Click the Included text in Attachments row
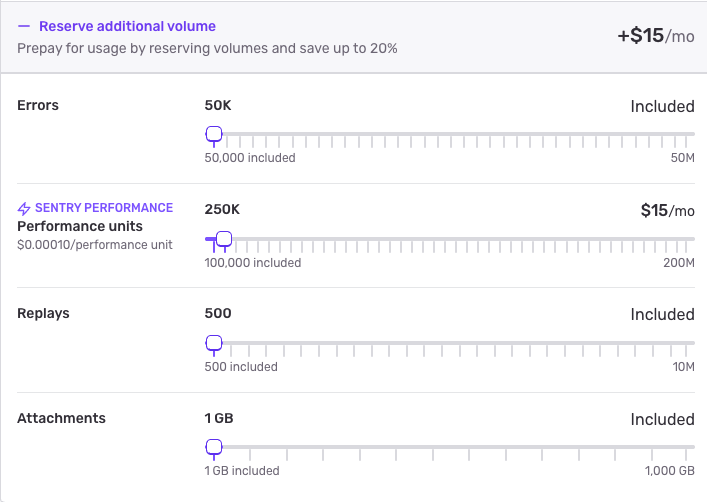 pos(662,419)
